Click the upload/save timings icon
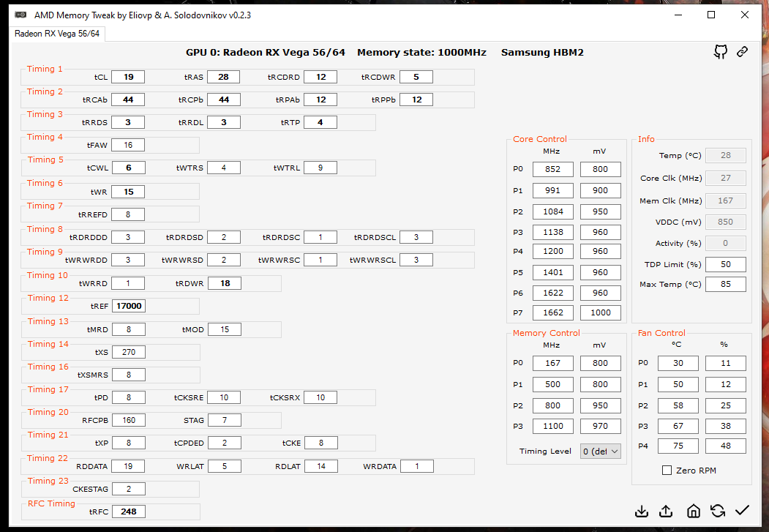This screenshot has width=769, height=532. [666, 511]
